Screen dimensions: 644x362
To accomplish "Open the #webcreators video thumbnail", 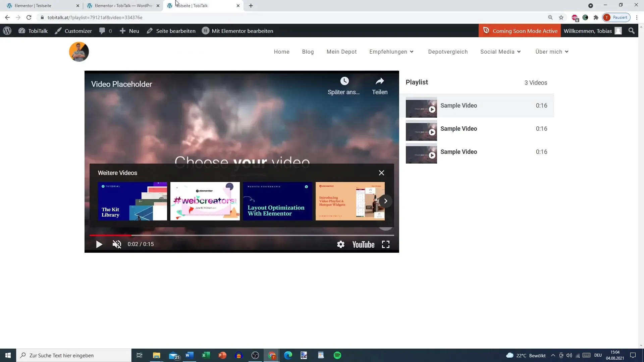I will click(x=205, y=201).
